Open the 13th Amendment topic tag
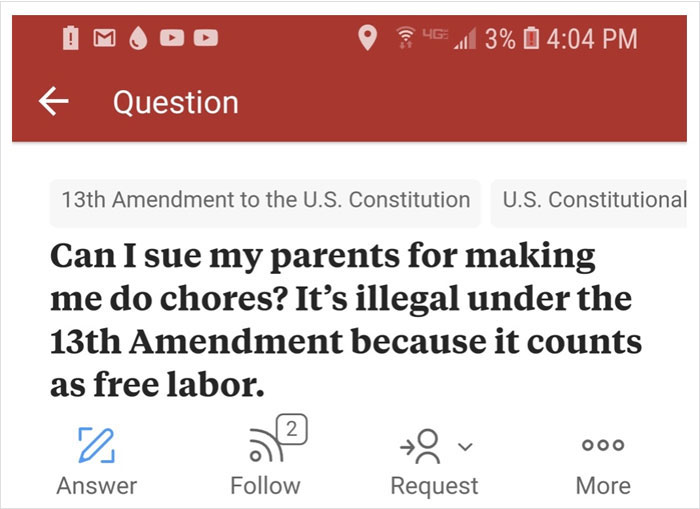The height and width of the screenshot is (509, 700). [265, 199]
